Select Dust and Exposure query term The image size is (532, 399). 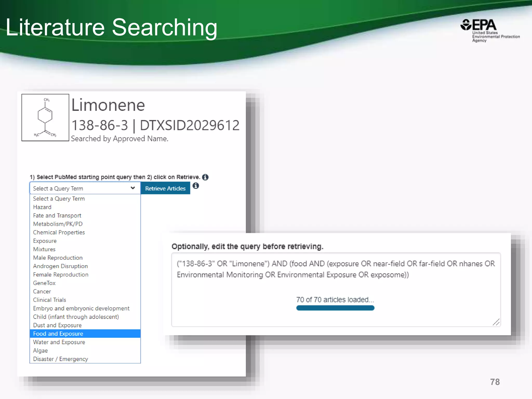coord(85,325)
